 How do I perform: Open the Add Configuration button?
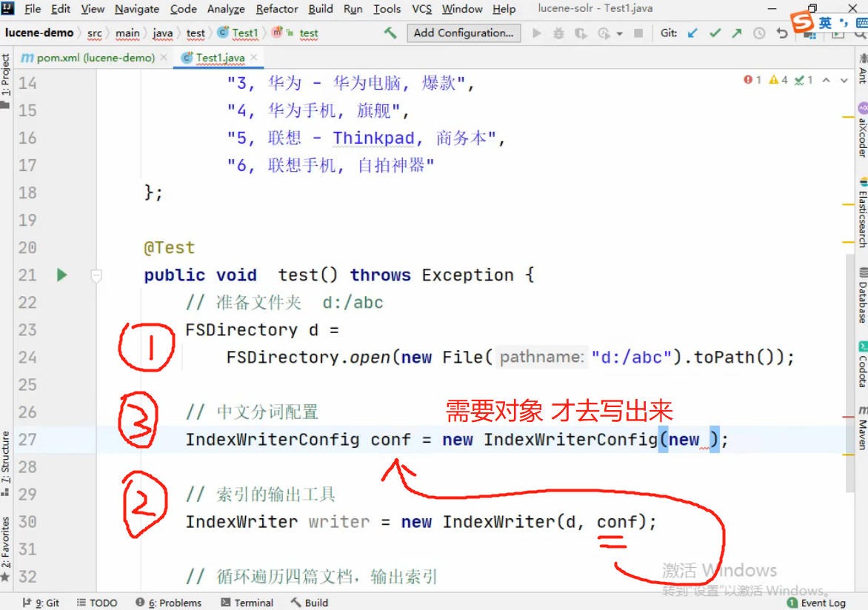[x=464, y=33]
